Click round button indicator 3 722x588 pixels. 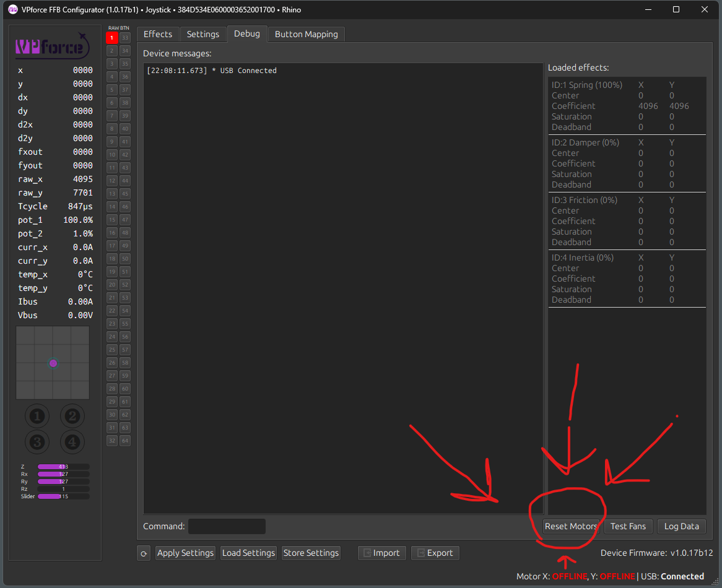tap(37, 442)
